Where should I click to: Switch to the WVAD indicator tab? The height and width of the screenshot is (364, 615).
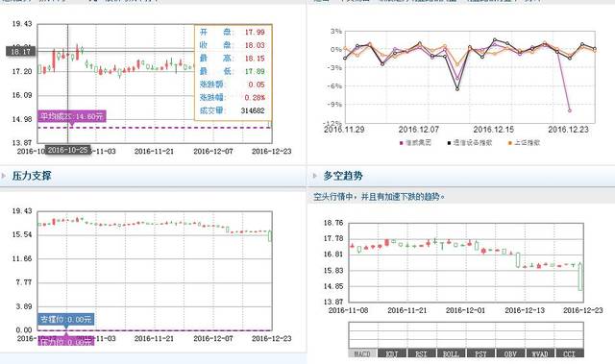540,353
